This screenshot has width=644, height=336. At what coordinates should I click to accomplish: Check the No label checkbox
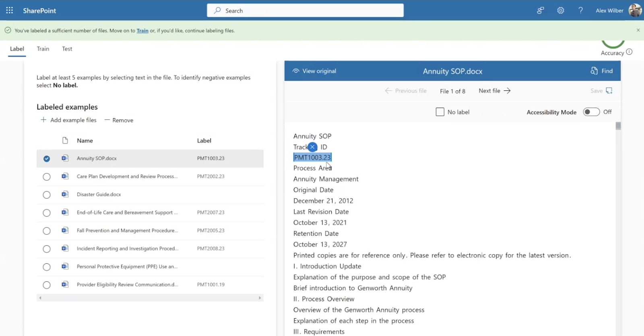point(440,112)
